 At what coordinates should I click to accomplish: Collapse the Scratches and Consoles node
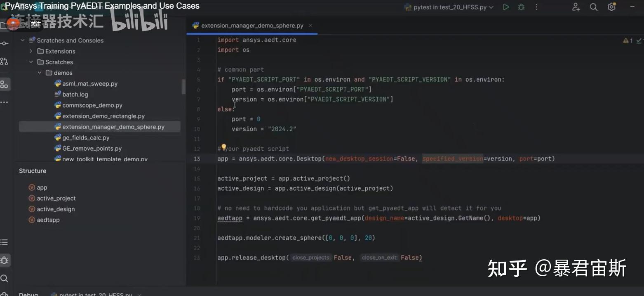(x=23, y=40)
